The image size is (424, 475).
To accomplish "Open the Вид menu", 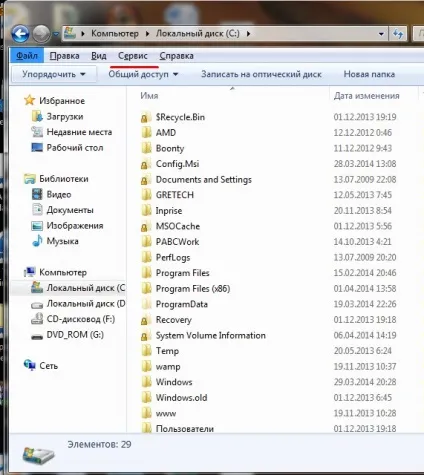I will pos(99,56).
